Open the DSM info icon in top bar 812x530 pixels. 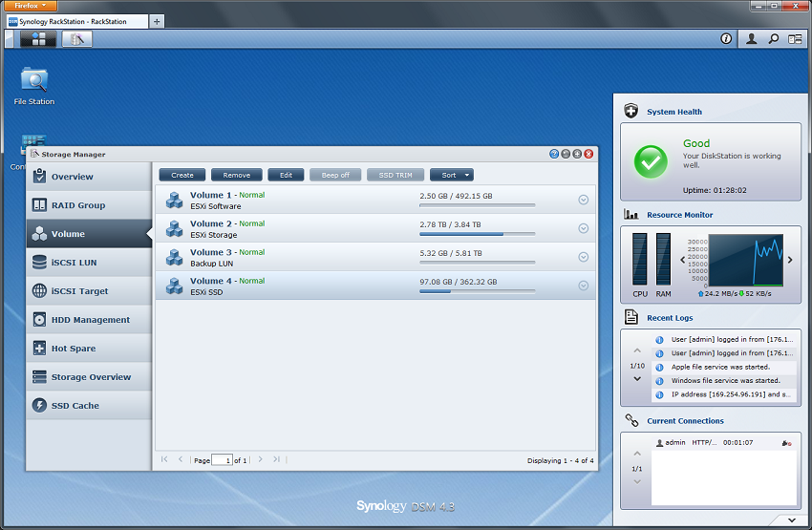[726, 39]
